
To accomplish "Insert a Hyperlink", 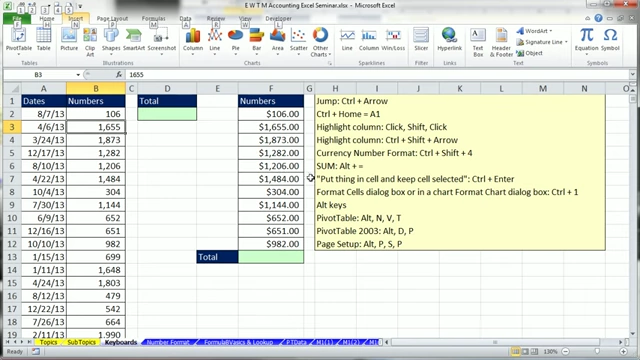I will (x=449, y=40).
